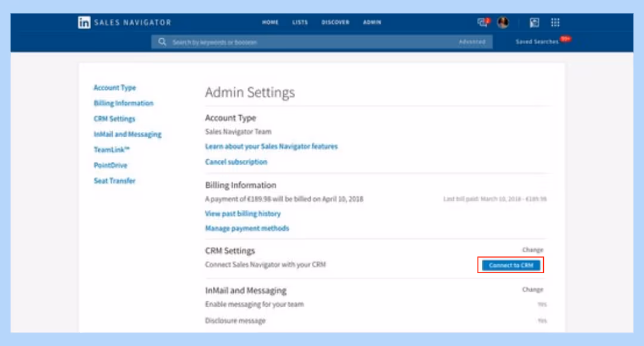Click Change for CRM Settings
The height and width of the screenshot is (346, 644).
[532, 250]
